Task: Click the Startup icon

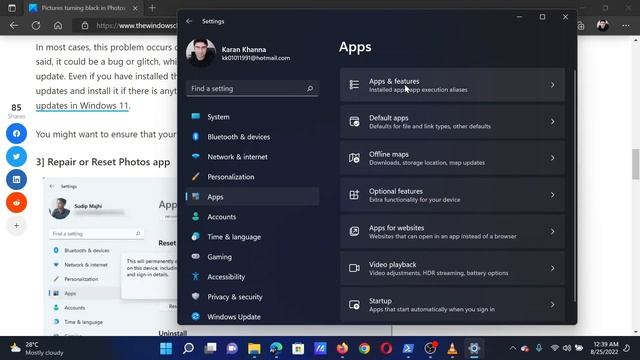Action: 354,304
